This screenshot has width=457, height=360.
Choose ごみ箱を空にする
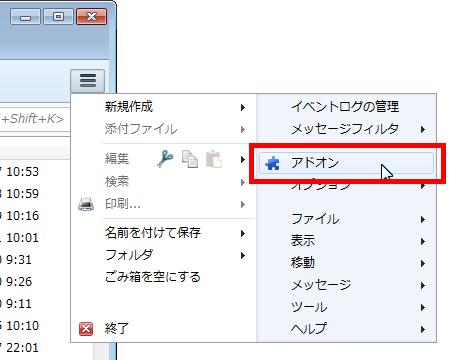click(153, 277)
